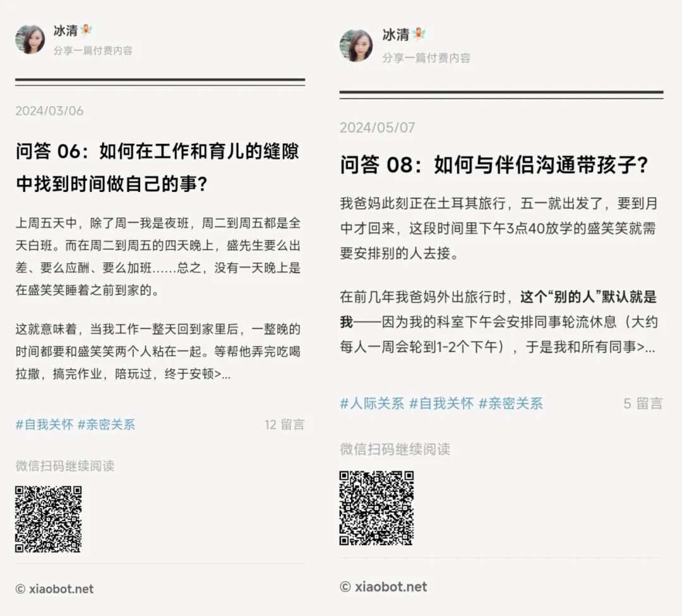The height and width of the screenshot is (616, 682).
Task: Click the bold text 这个“别的人”默认就是我
Action: 498,310
